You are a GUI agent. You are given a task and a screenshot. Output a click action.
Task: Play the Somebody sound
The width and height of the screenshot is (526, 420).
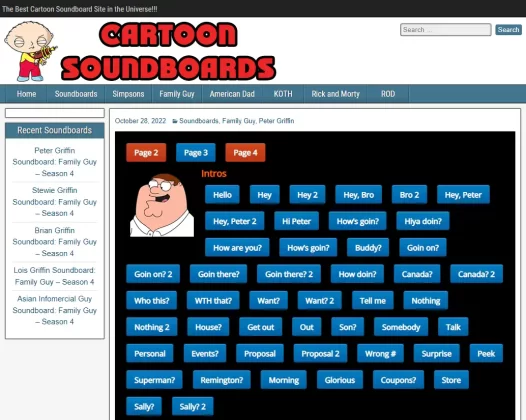[x=401, y=327]
